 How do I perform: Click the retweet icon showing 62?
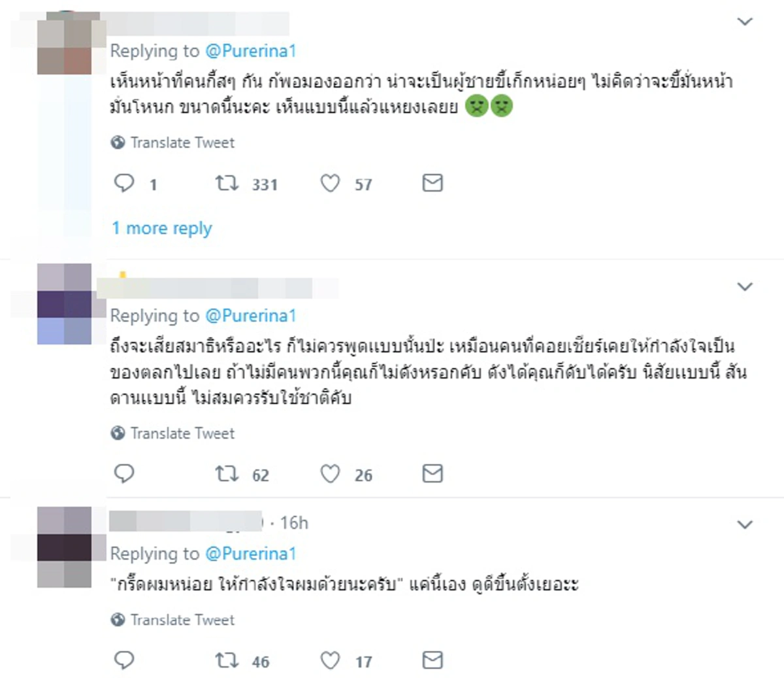tap(227, 474)
